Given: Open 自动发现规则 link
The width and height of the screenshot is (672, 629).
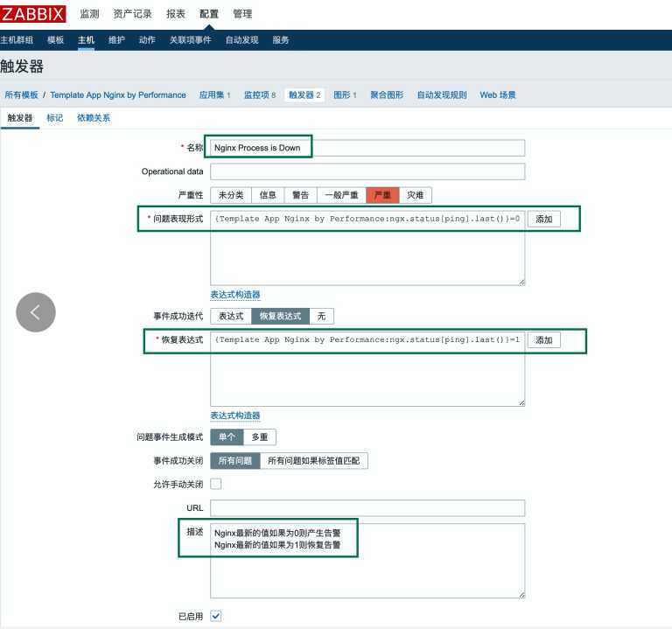Looking at the screenshot, I should (x=442, y=94).
